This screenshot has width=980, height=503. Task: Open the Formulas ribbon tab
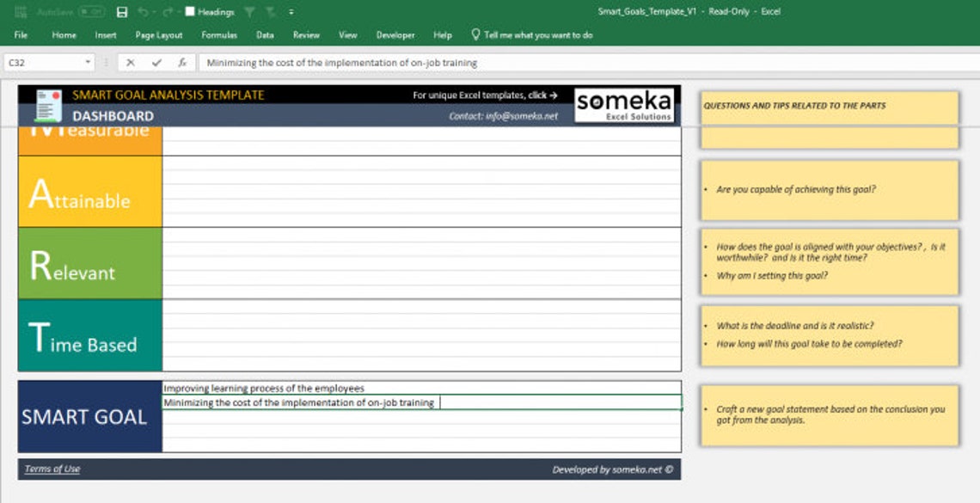pyautogui.click(x=219, y=35)
